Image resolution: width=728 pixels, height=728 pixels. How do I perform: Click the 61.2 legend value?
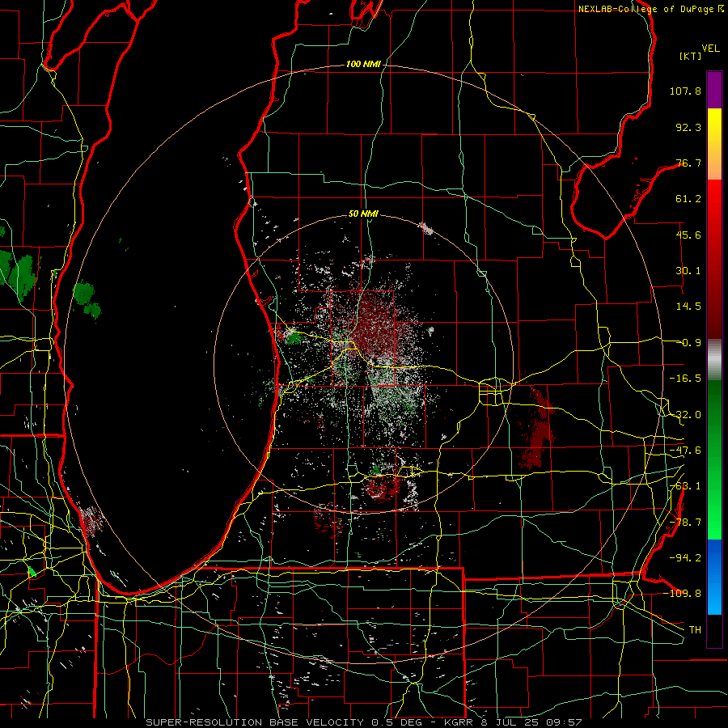tap(688, 199)
